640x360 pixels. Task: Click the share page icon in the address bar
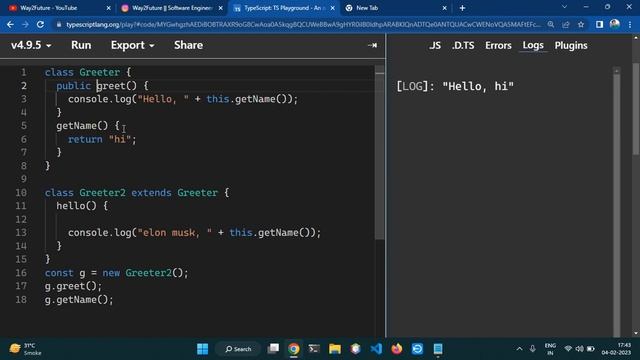566,24
